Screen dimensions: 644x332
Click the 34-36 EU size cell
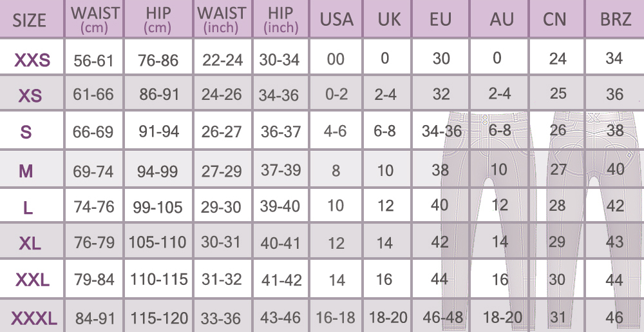441,131
